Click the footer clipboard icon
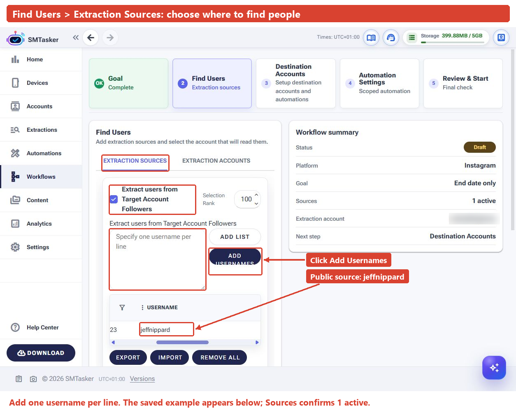This screenshot has height=420, width=516. tap(19, 379)
